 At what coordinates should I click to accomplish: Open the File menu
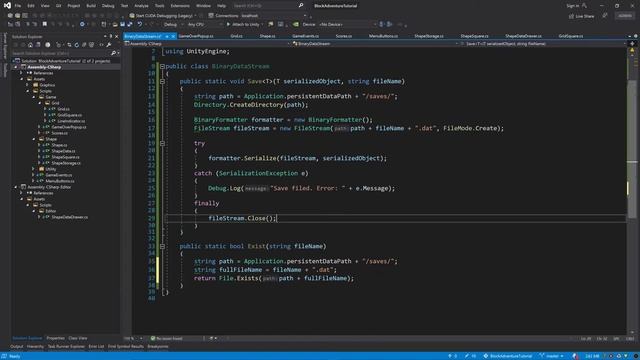18,6
